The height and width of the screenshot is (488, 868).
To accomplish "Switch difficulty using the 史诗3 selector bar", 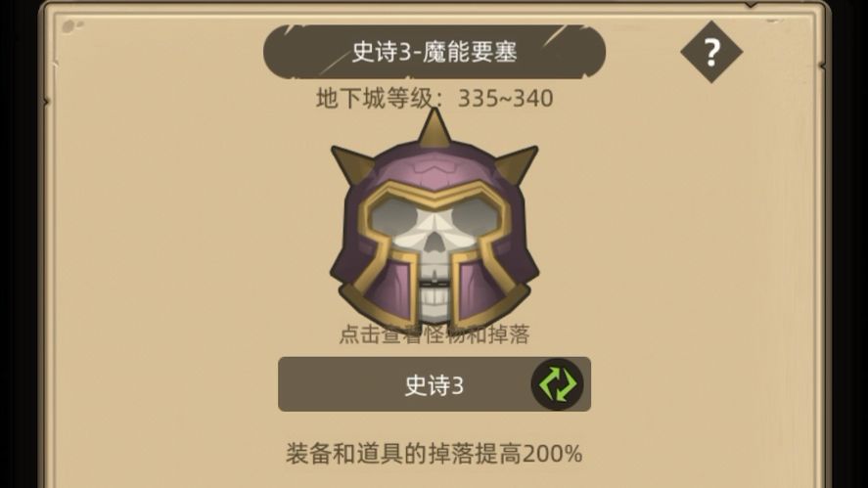I will (x=434, y=384).
